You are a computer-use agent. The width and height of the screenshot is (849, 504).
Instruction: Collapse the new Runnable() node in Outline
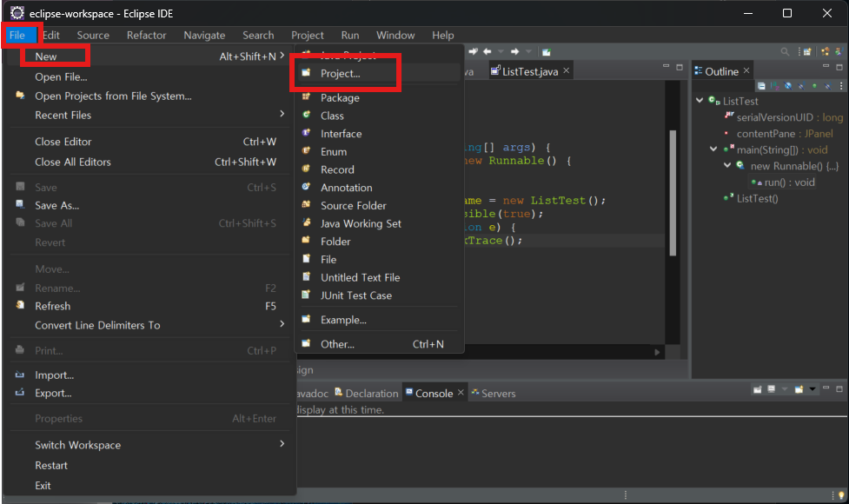click(x=727, y=166)
